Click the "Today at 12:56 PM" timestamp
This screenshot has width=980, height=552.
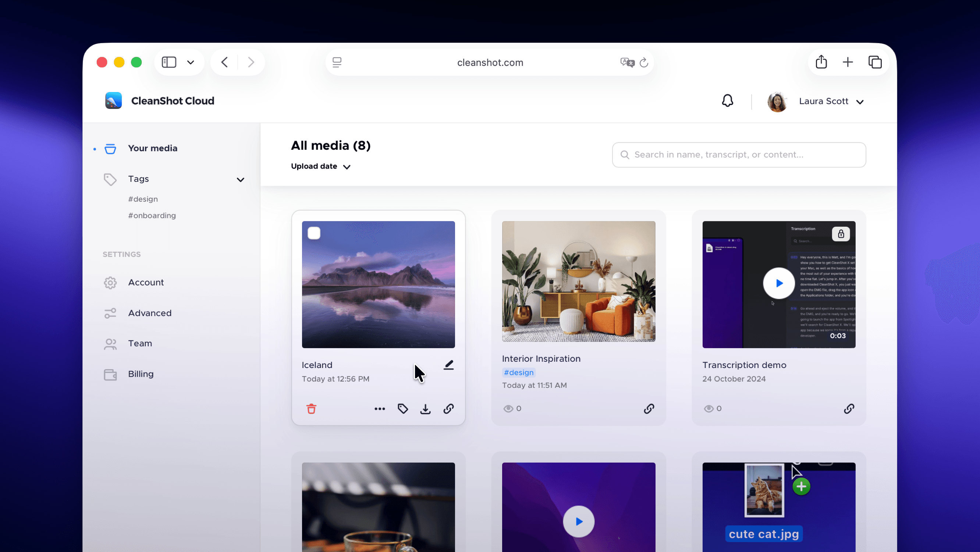(x=335, y=379)
